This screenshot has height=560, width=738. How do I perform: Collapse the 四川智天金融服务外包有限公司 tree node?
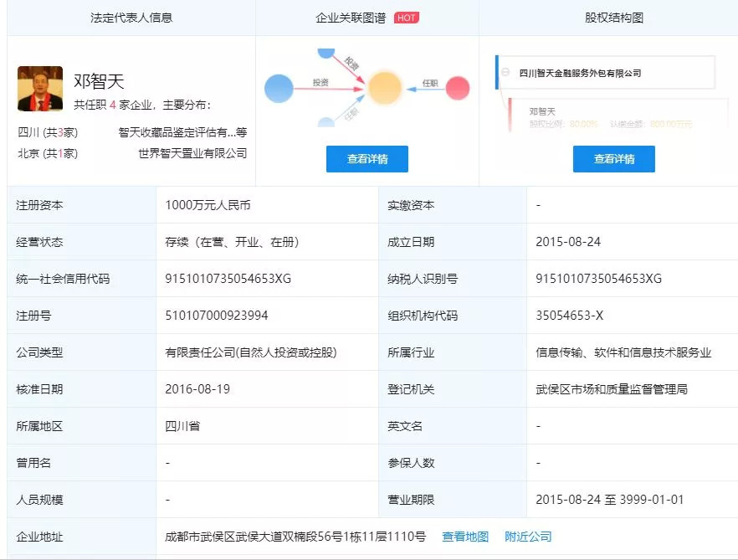(x=505, y=73)
